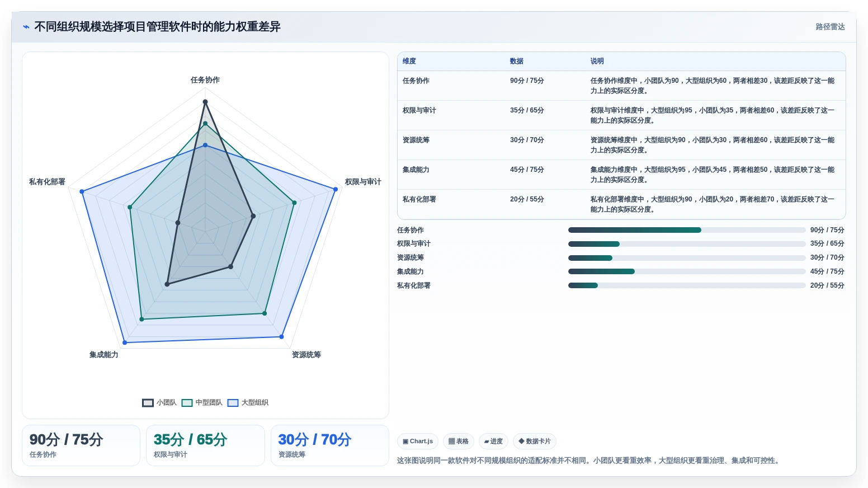Click radar axis label 资源统筹
The width and height of the screenshot is (868, 488).
point(306,355)
